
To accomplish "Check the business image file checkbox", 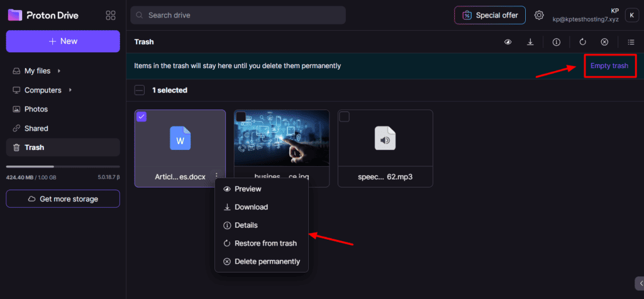I will (x=241, y=116).
